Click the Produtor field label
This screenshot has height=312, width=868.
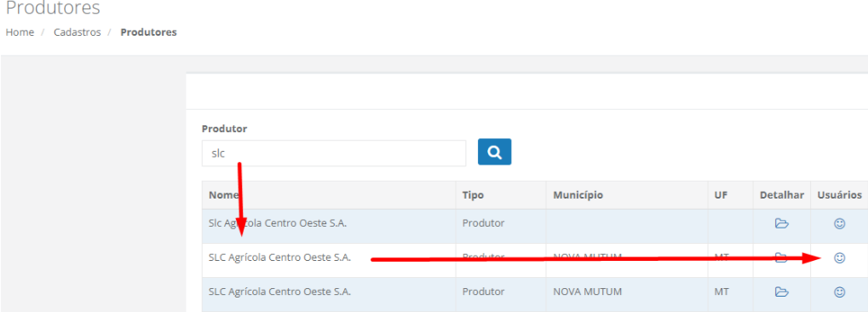224,129
